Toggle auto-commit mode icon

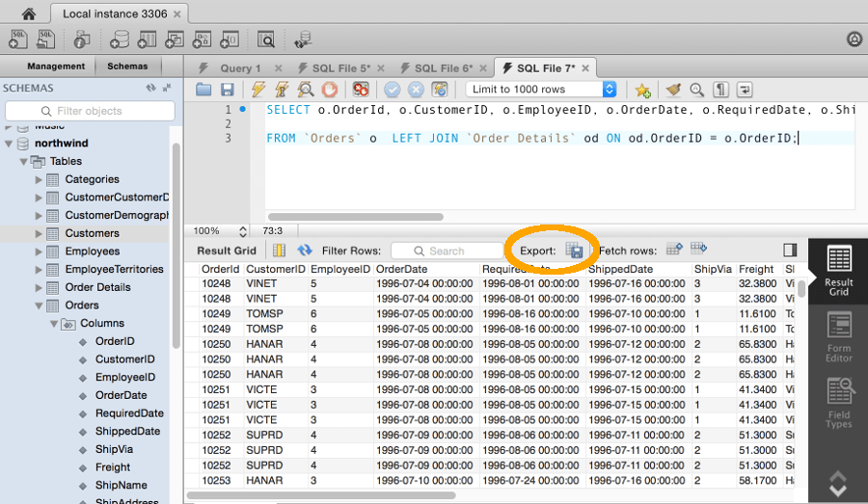(440, 89)
